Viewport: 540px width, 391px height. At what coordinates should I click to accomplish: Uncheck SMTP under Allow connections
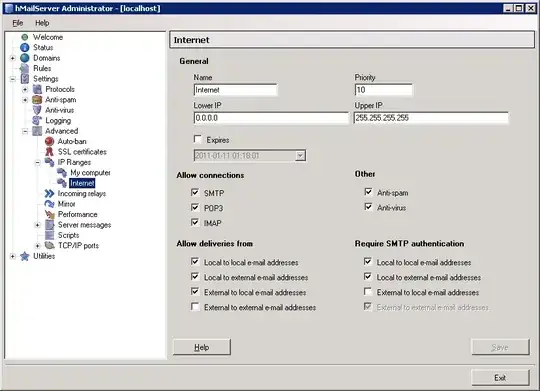point(195,192)
